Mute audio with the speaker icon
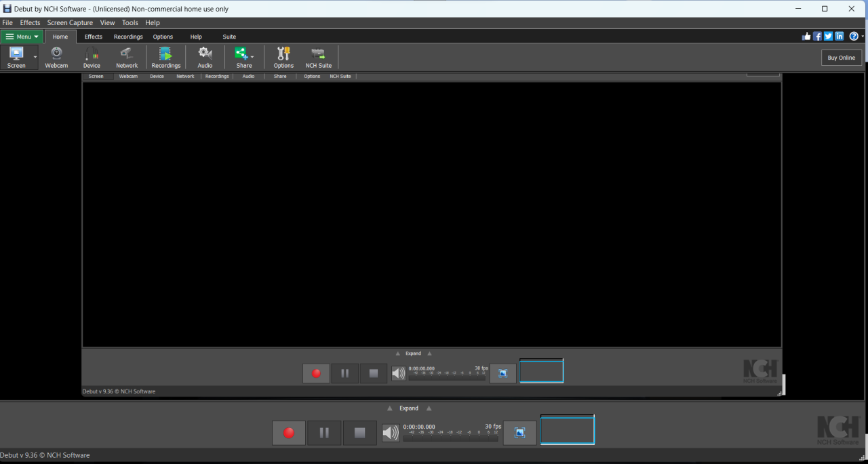 tap(391, 432)
